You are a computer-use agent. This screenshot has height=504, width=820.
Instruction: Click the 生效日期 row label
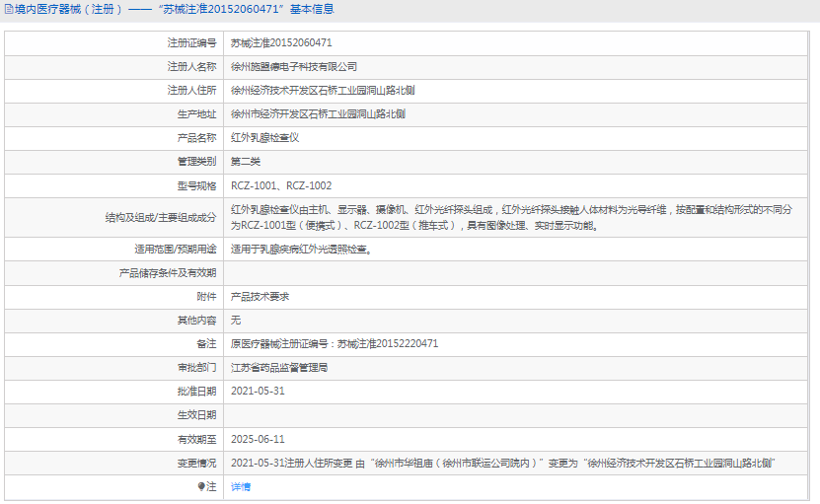tap(196, 415)
